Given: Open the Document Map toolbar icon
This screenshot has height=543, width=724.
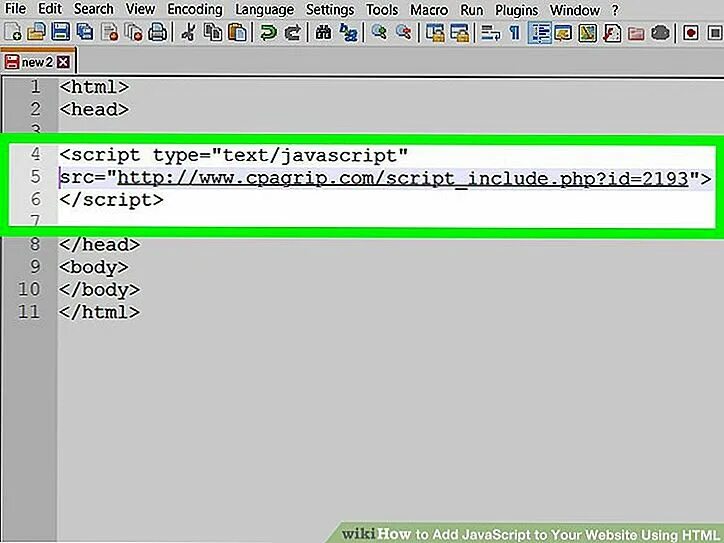Looking at the screenshot, I should (x=587, y=33).
